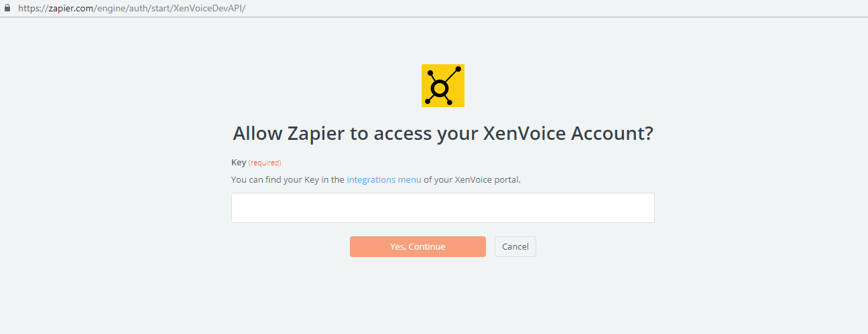Click the 'of your XenVoice portal' text

tap(472, 180)
